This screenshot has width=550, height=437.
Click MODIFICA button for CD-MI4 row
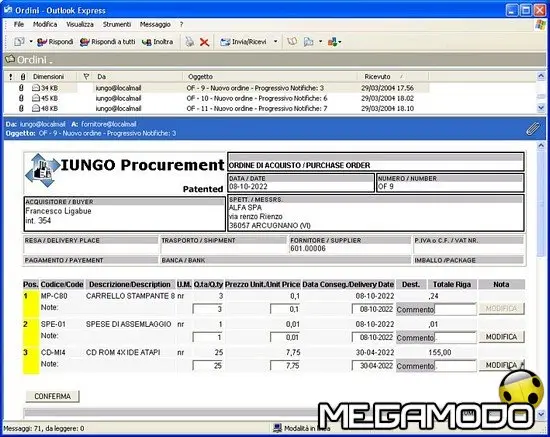coord(502,365)
